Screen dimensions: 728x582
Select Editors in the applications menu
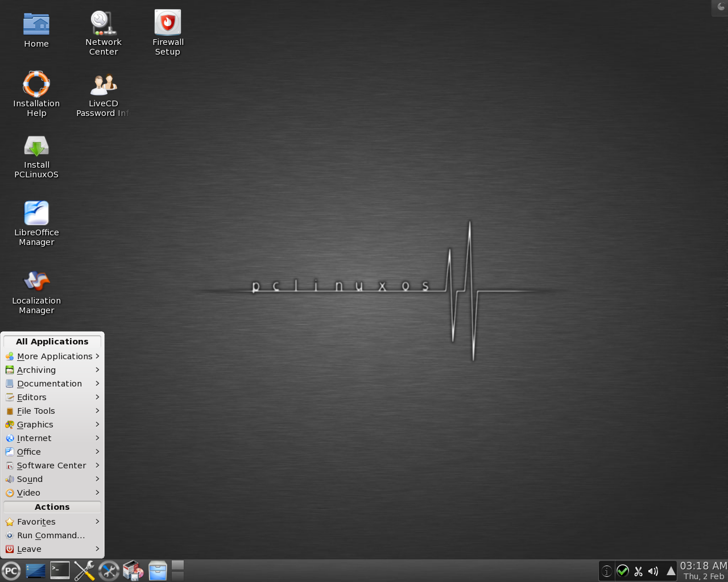pos(52,397)
